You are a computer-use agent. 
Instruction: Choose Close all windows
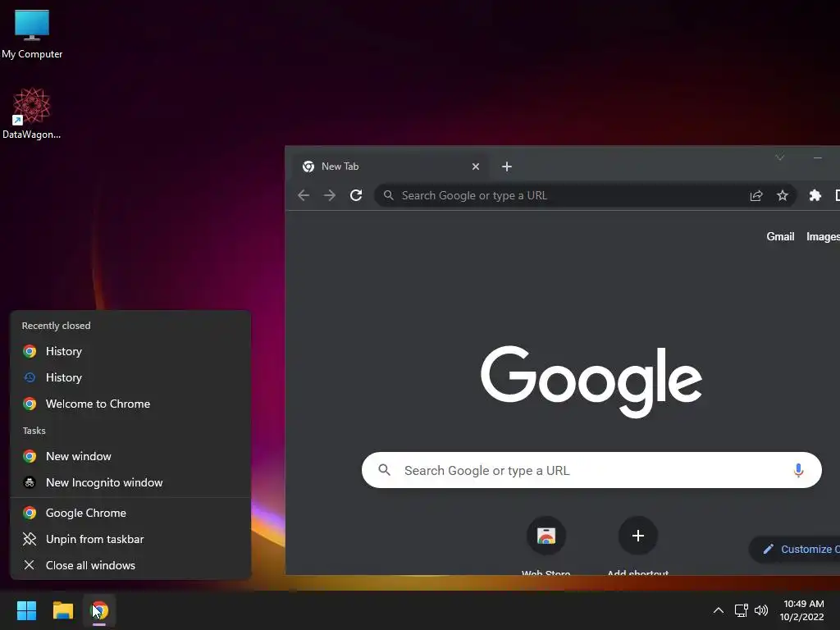[x=130, y=566]
